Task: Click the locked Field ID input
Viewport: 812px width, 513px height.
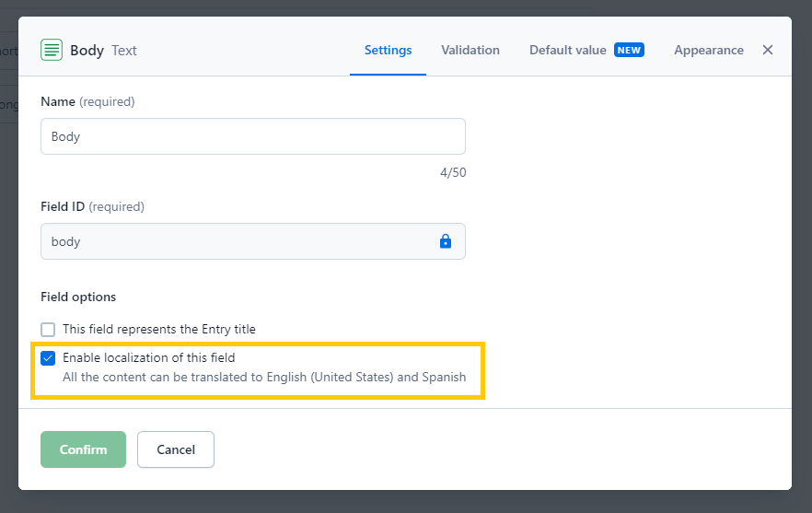Action: 239,241
